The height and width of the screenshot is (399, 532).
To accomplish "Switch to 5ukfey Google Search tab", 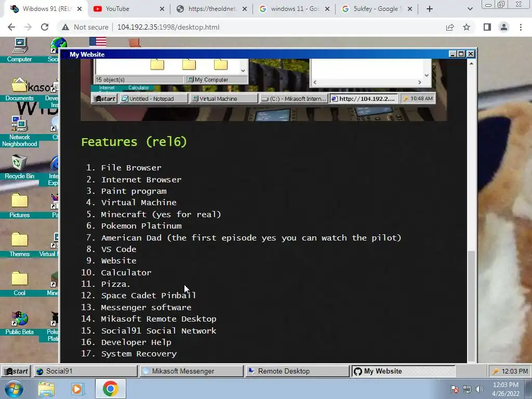I will (x=377, y=9).
